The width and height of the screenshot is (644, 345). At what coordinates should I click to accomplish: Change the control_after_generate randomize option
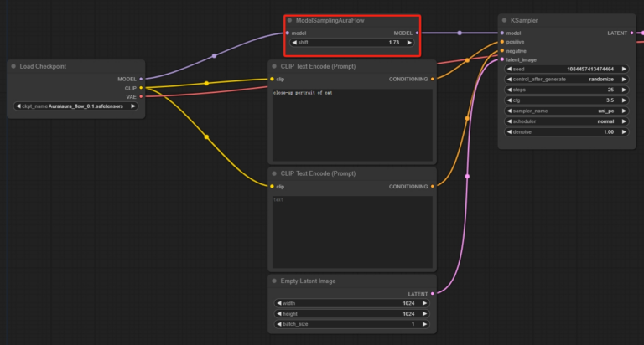coord(566,79)
